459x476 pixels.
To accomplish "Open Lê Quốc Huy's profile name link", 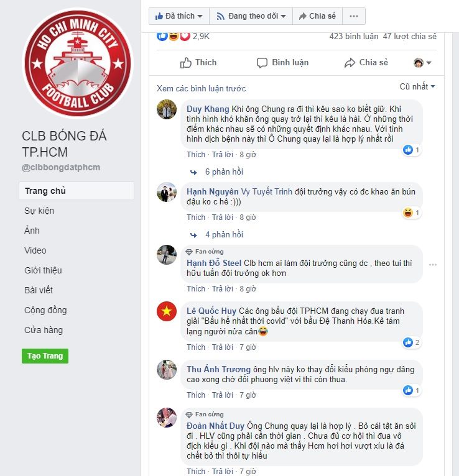I will pos(211,311).
